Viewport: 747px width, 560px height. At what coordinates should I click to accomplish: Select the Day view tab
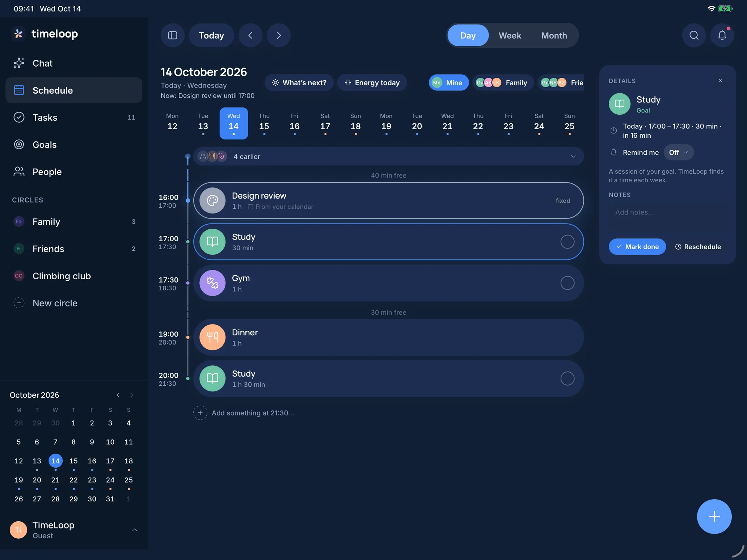pos(468,35)
